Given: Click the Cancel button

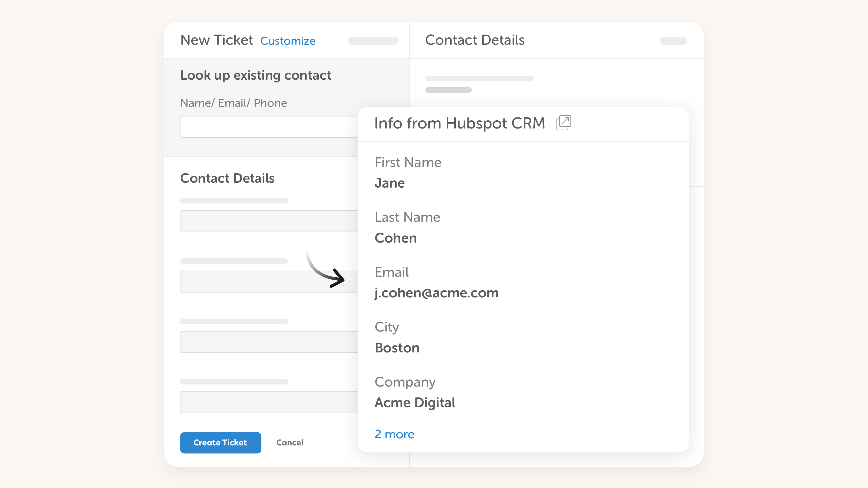Looking at the screenshot, I should tap(289, 442).
